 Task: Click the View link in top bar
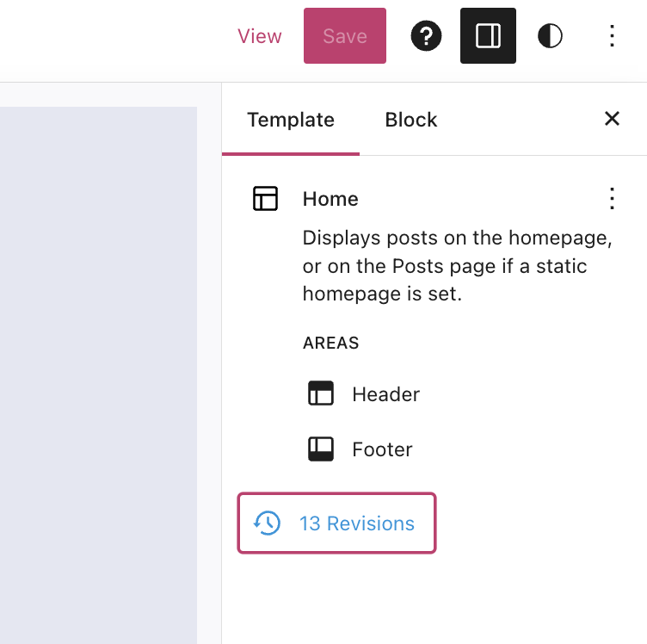[260, 36]
